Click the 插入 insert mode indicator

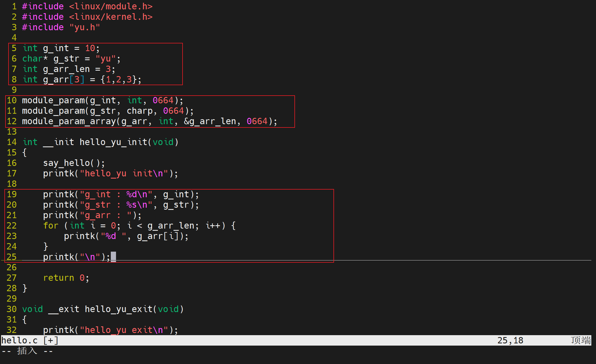pyautogui.click(x=27, y=351)
